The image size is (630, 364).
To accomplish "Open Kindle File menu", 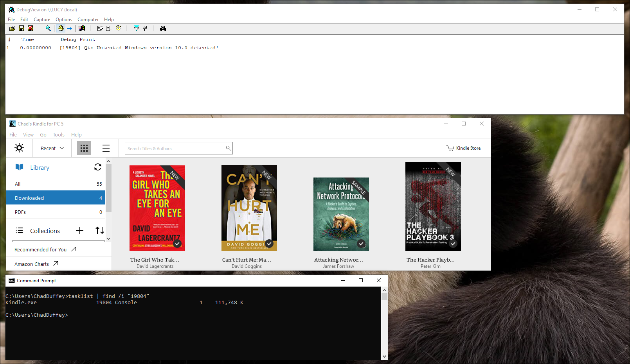I will pos(13,134).
